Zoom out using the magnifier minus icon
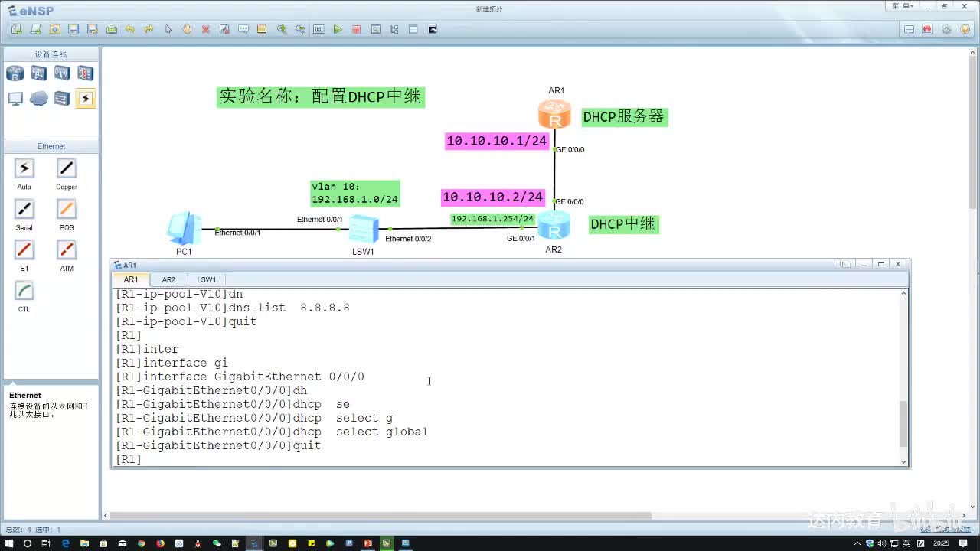 (300, 29)
